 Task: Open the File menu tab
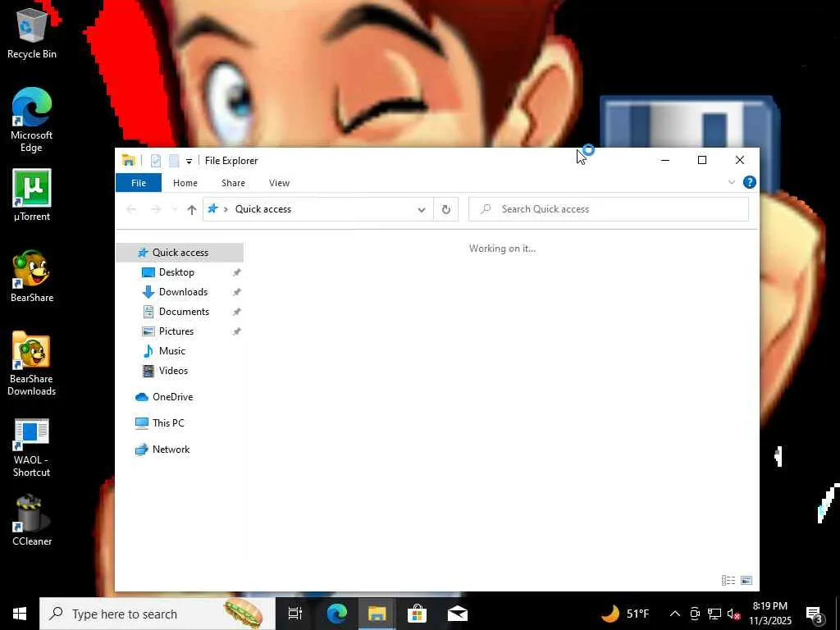[x=138, y=183]
